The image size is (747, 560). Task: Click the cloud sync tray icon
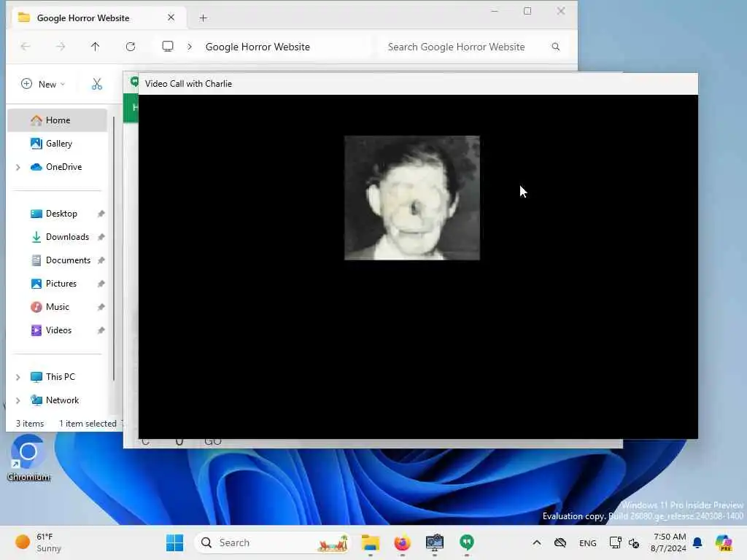(x=560, y=542)
